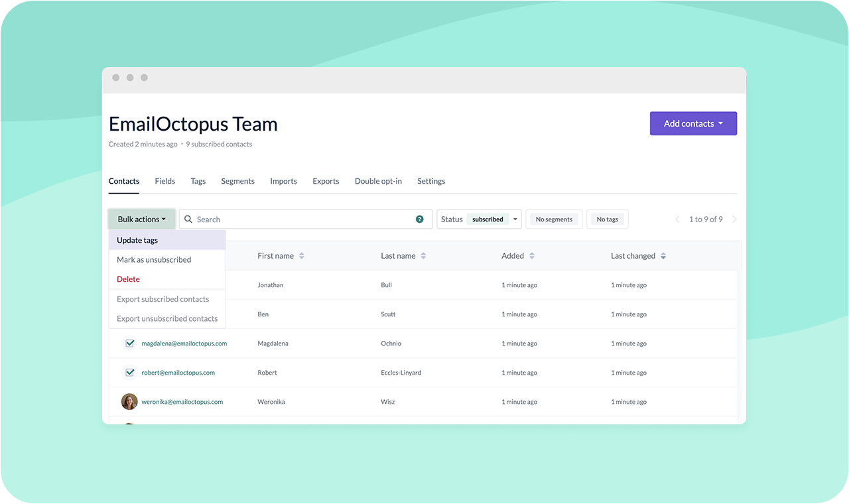Sort by Added column arrows
This screenshot has width=849, height=504.
532,256
